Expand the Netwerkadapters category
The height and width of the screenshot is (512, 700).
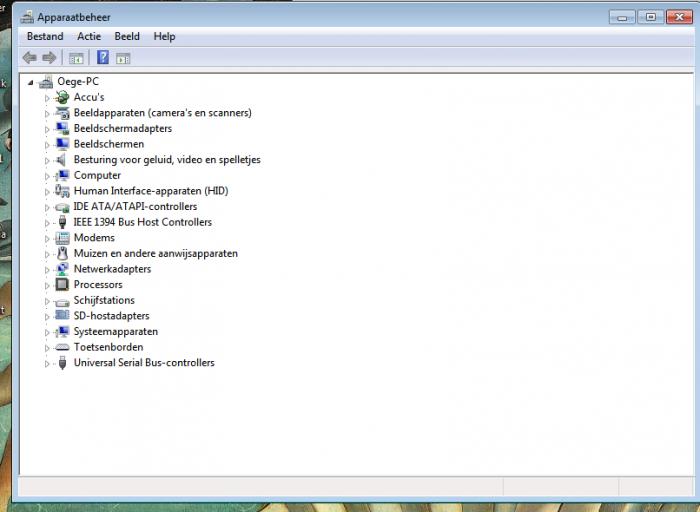pos(47,270)
